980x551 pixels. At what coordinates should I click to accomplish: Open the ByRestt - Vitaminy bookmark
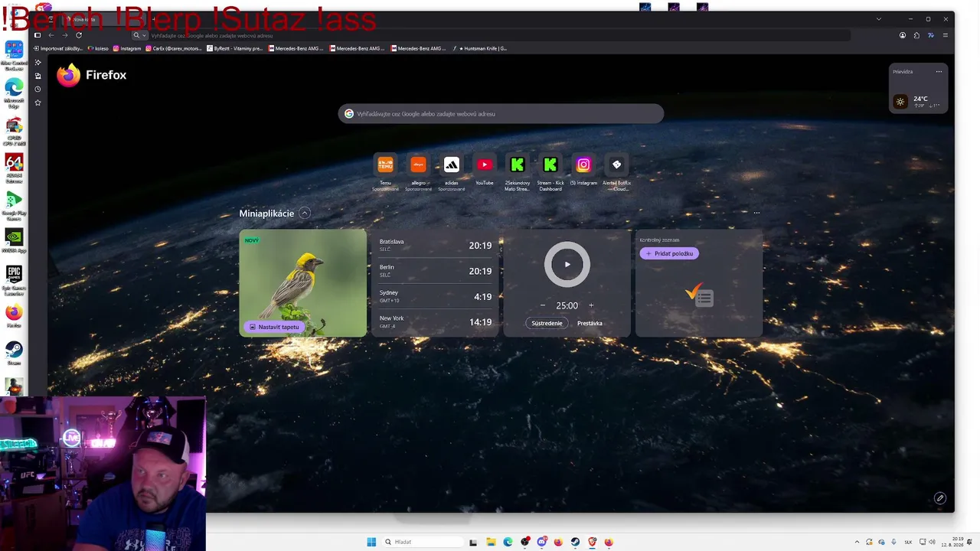coord(236,48)
